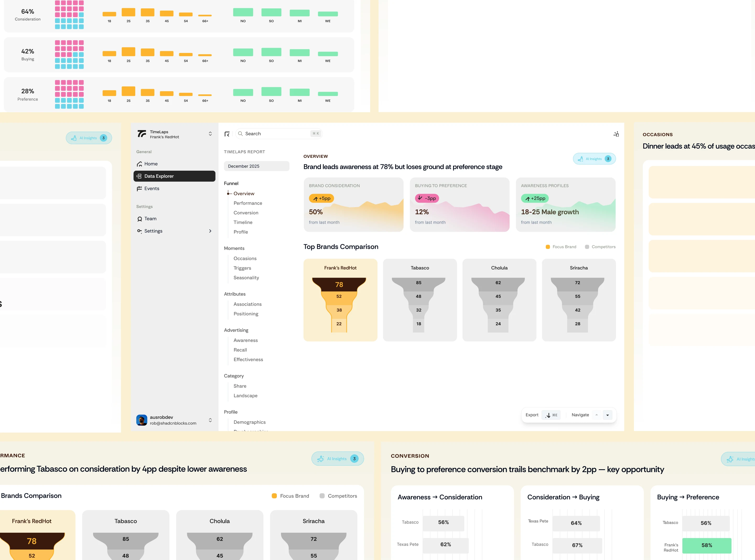Open the December 2025 report selector
Screen dimensions: 755x560
(x=257, y=166)
